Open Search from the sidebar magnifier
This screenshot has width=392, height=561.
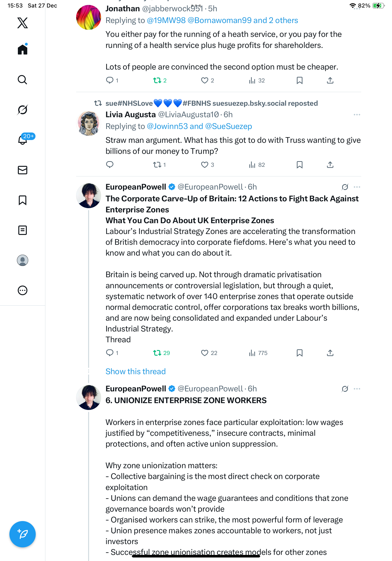(23, 80)
